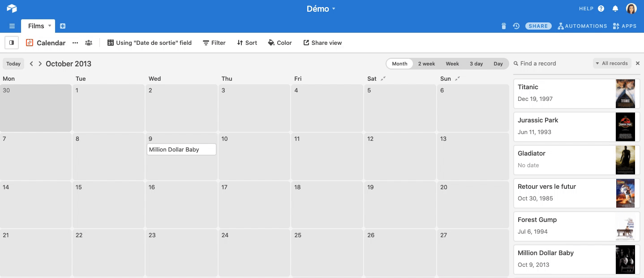
Task: Open the Filter menu
Action: (214, 43)
